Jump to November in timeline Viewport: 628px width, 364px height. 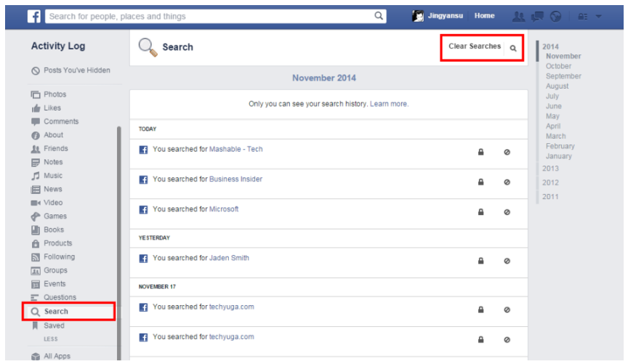(x=563, y=56)
